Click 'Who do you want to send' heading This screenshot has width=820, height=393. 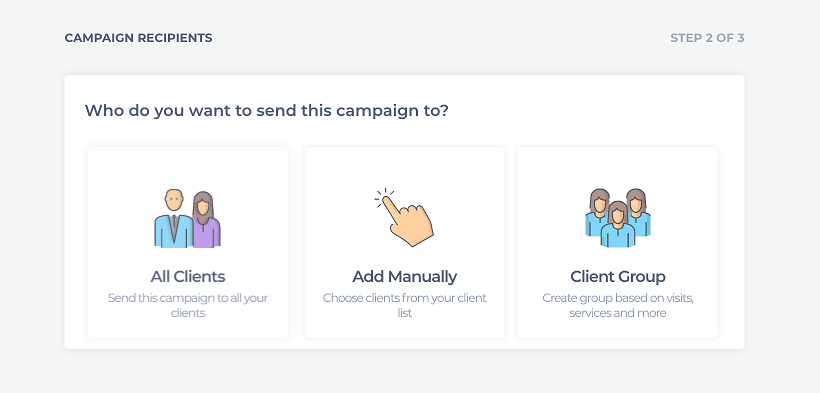tap(267, 111)
